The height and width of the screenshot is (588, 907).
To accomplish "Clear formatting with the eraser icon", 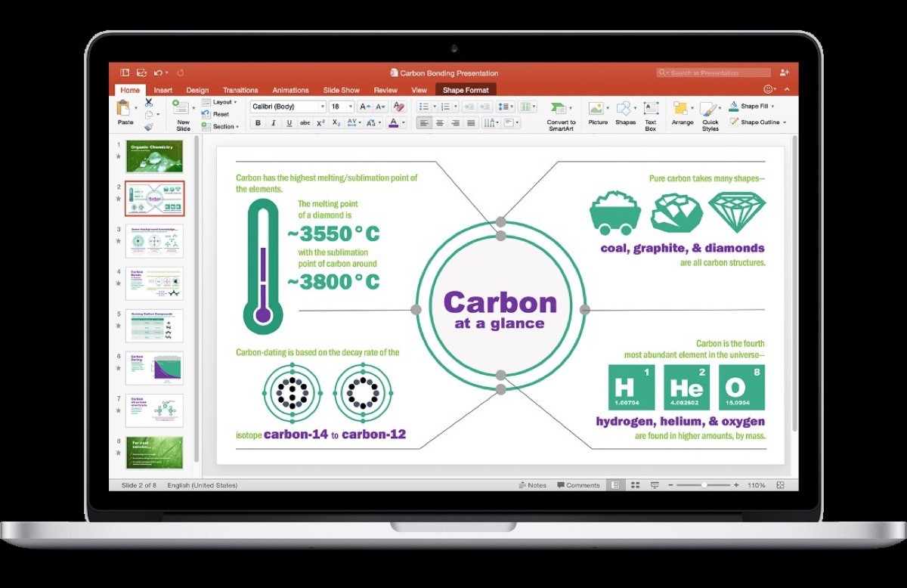I will (399, 107).
